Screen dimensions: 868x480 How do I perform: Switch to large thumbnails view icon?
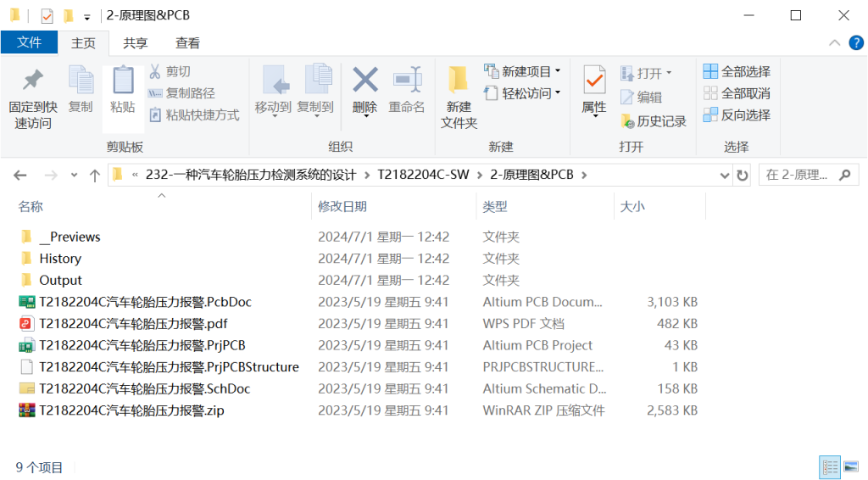[851, 467]
